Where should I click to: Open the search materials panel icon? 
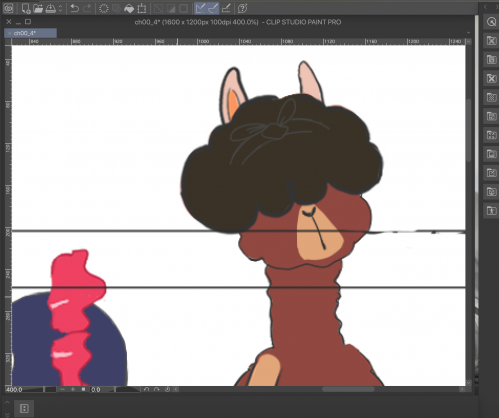pyautogui.click(x=491, y=22)
